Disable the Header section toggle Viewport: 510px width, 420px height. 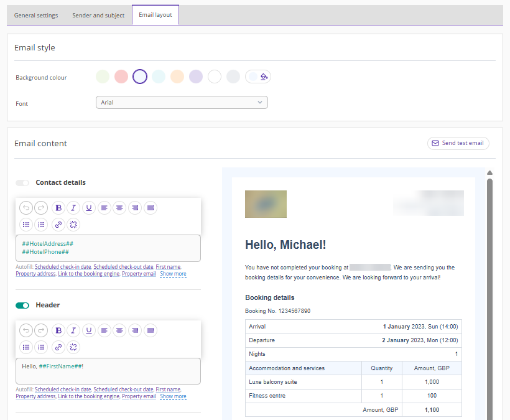(x=22, y=306)
